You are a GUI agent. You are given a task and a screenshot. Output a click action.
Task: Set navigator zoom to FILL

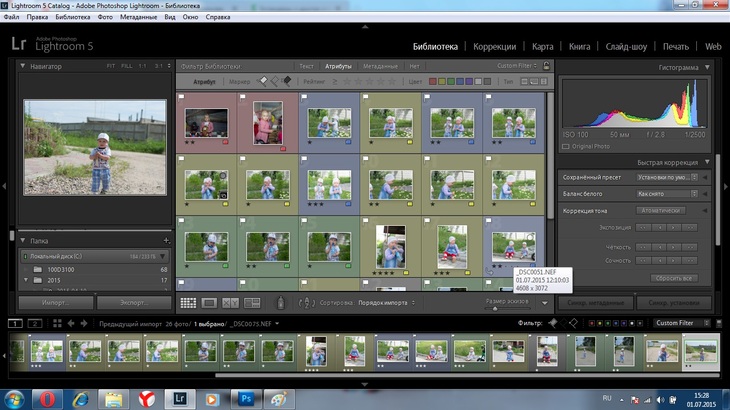point(127,66)
